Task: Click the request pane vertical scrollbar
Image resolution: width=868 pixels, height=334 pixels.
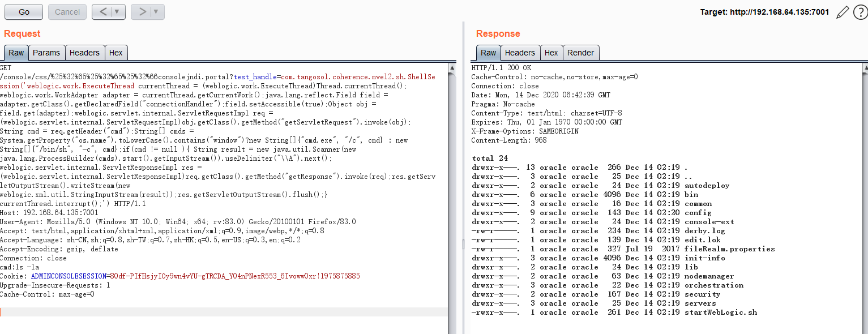Action: 452,198
